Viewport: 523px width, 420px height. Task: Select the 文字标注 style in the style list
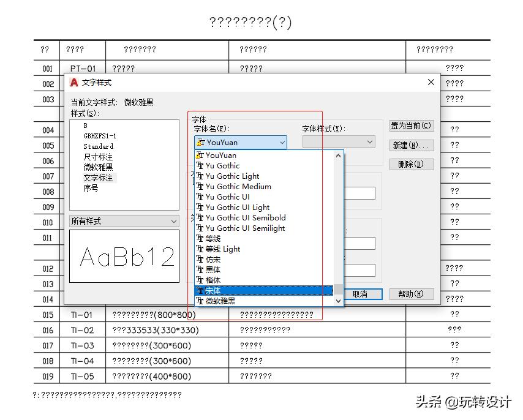pyautogui.click(x=99, y=178)
